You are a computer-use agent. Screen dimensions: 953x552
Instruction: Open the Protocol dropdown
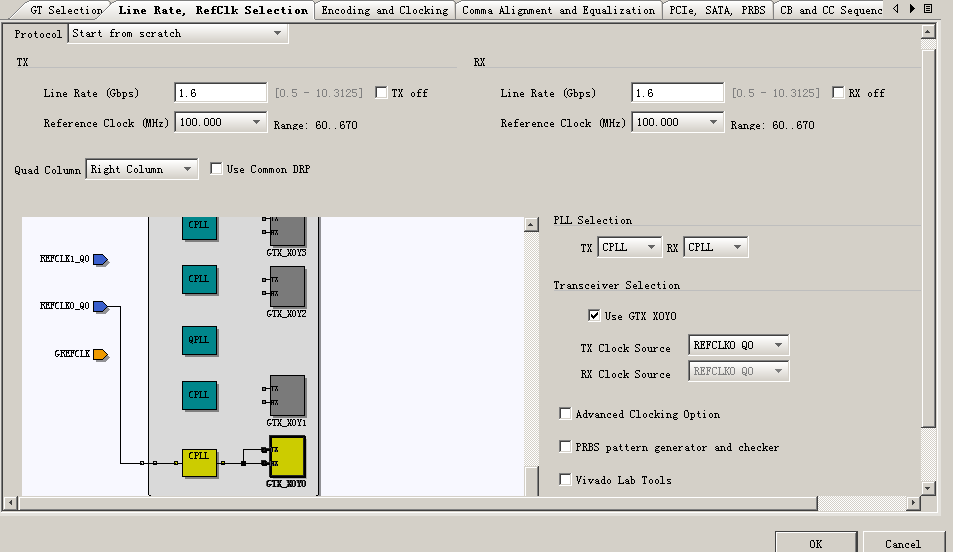pos(178,34)
